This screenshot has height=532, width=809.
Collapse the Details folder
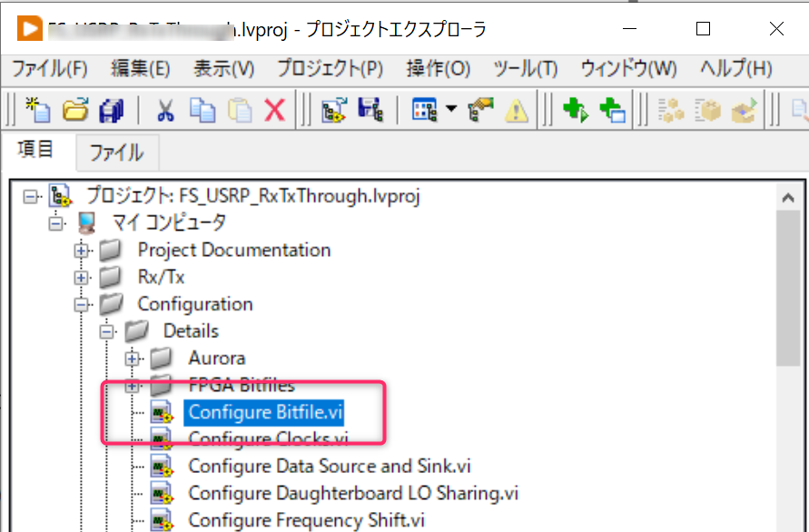point(107,331)
